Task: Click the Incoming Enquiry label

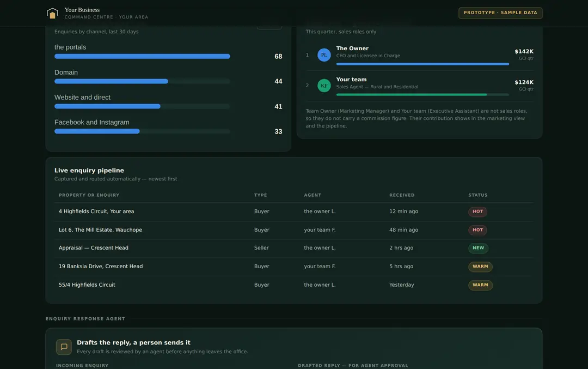Action: pyautogui.click(x=82, y=366)
